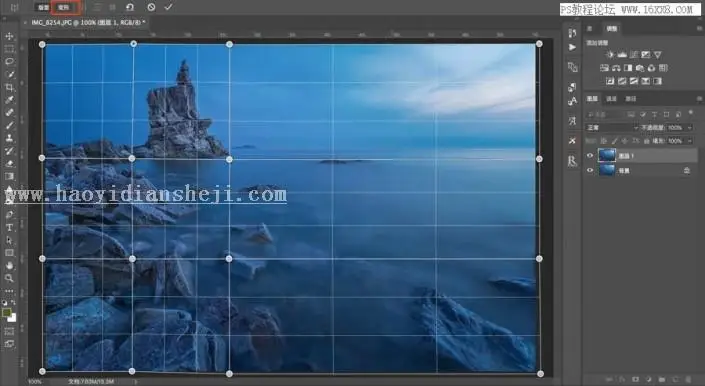This screenshot has width=705, height=386.
Task: Add a Photo Filter adjustment
Action: pos(639,68)
